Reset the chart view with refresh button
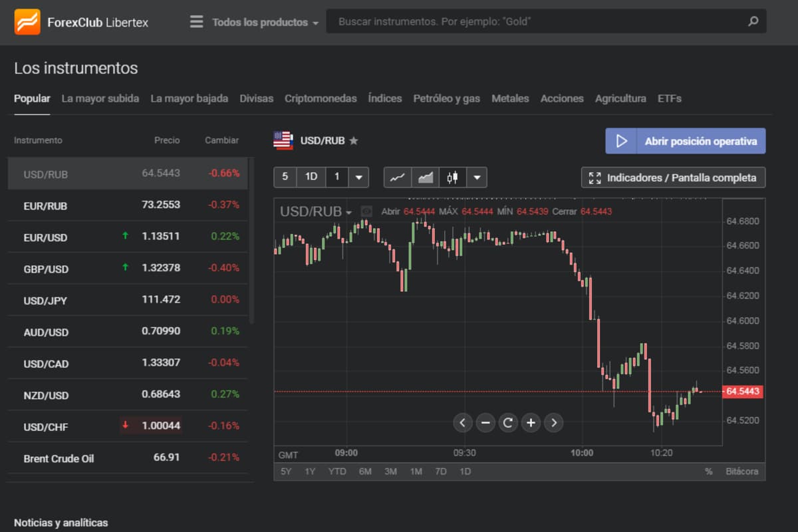 click(508, 422)
